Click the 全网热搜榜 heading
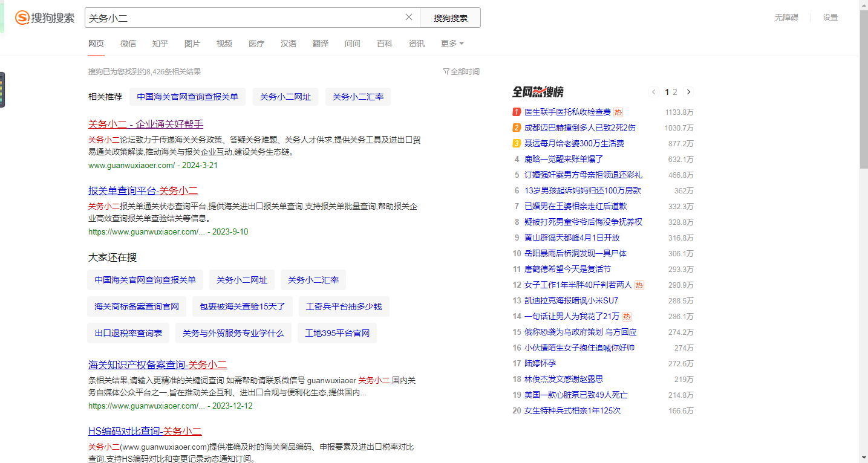This screenshot has width=868, height=463. point(538,92)
